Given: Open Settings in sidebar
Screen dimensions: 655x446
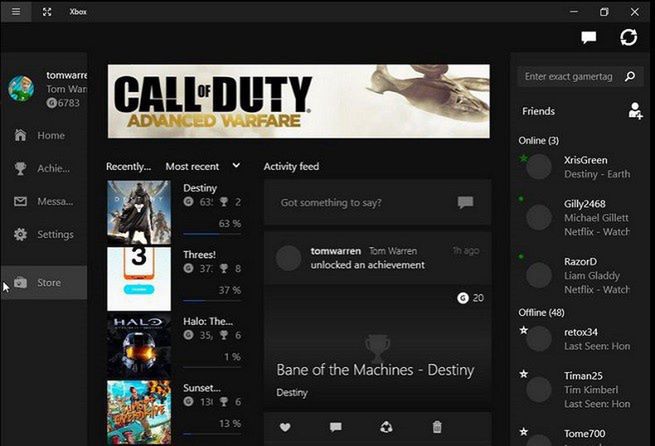Looking at the screenshot, I should click(x=44, y=234).
